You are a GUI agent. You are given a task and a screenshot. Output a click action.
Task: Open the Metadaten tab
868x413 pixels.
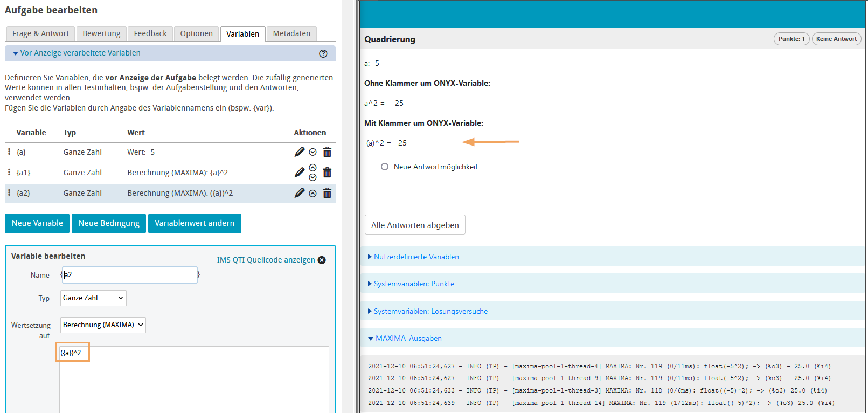coord(291,33)
